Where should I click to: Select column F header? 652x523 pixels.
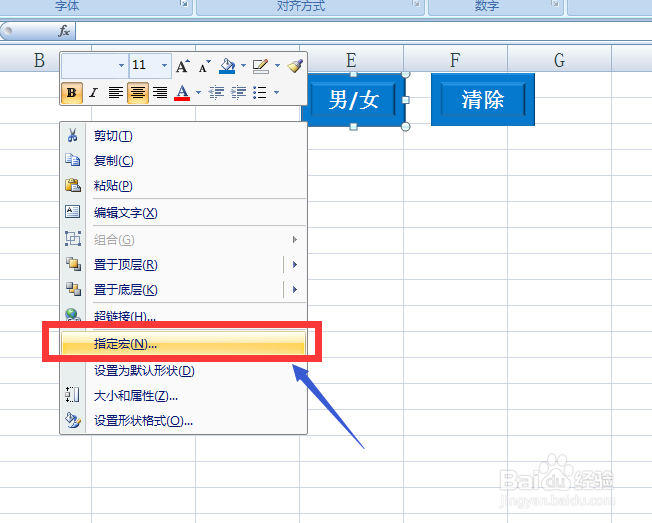(x=455, y=60)
